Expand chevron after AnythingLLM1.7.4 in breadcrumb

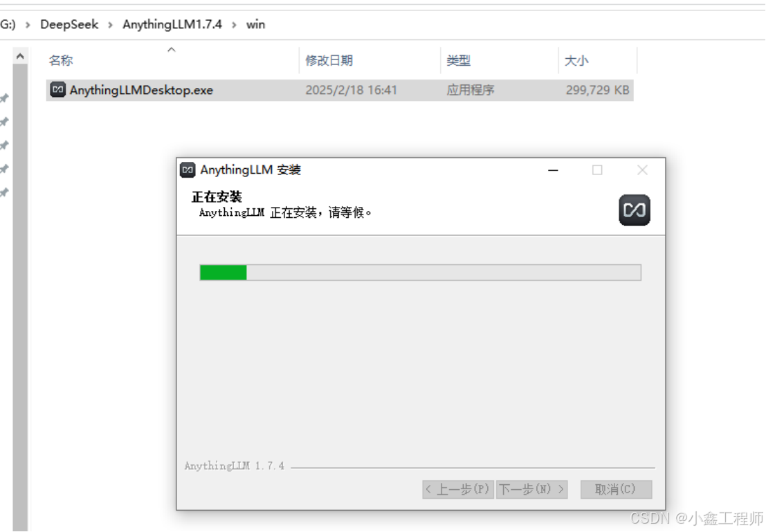tap(234, 24)
